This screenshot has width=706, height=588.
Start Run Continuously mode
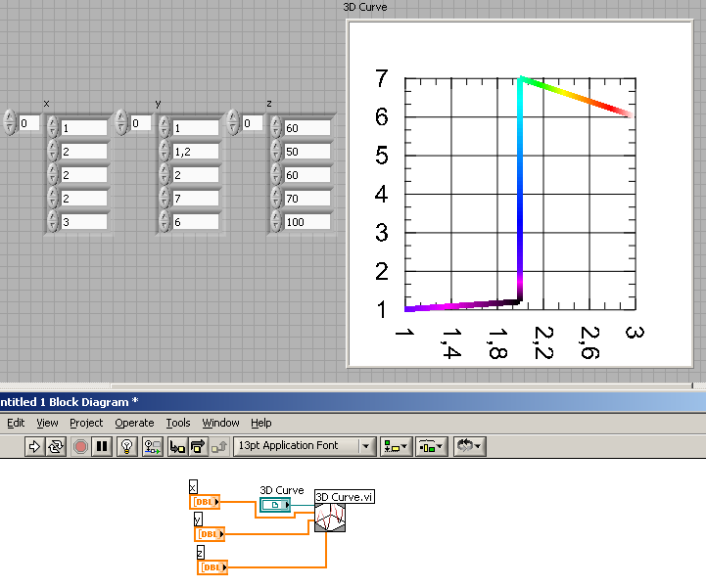[x=56, y=446]
